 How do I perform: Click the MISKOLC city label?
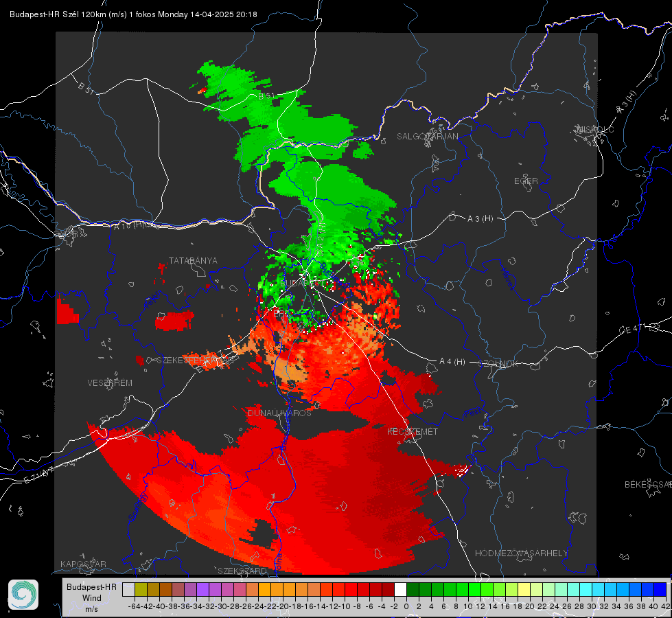click(595, 129)
